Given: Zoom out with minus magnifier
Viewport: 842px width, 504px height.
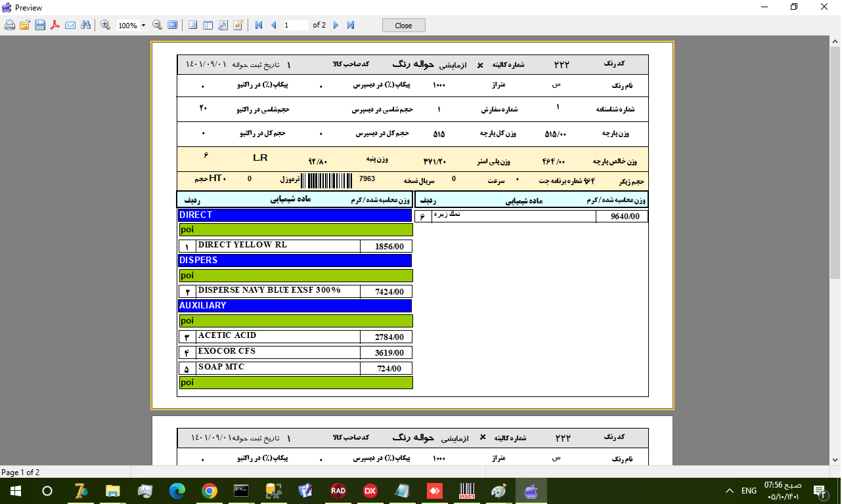Looking at the screenshot, I should coord(157,25).
